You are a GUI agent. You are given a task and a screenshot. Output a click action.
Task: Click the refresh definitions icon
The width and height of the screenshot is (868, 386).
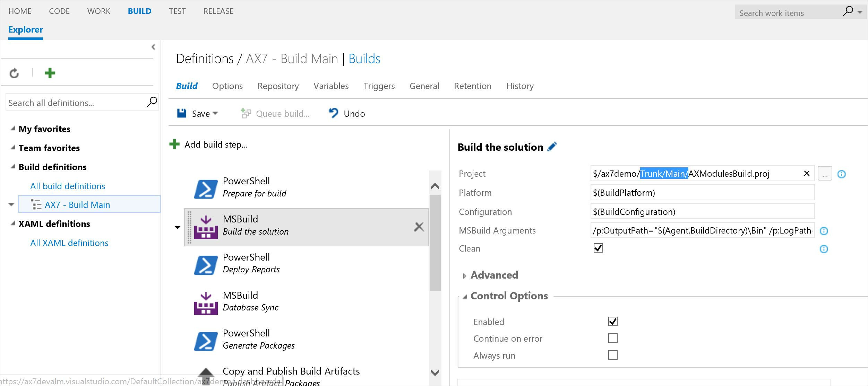click(14, 73)
